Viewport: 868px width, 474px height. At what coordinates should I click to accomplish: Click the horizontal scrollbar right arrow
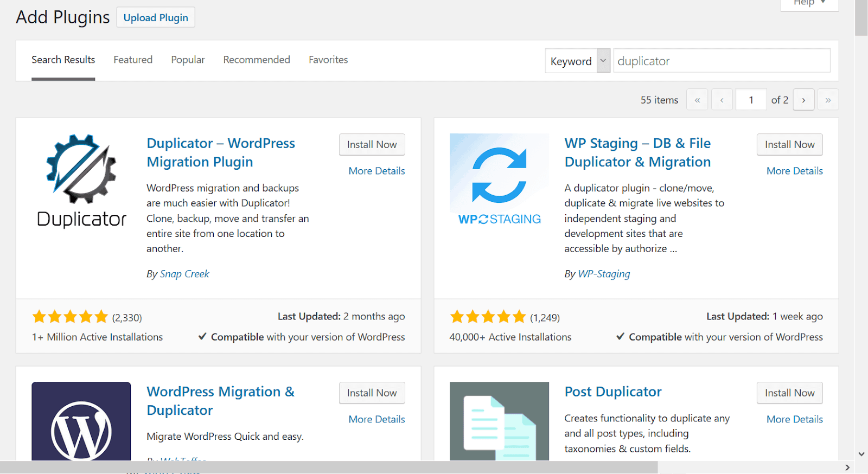pos(847,467)
